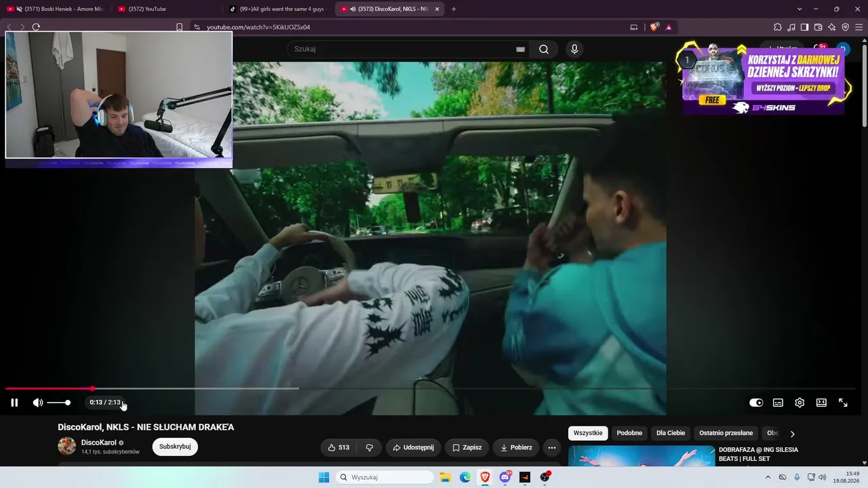
Task: Open the DiscoKarol channel name link
Action: pos(99,443)
